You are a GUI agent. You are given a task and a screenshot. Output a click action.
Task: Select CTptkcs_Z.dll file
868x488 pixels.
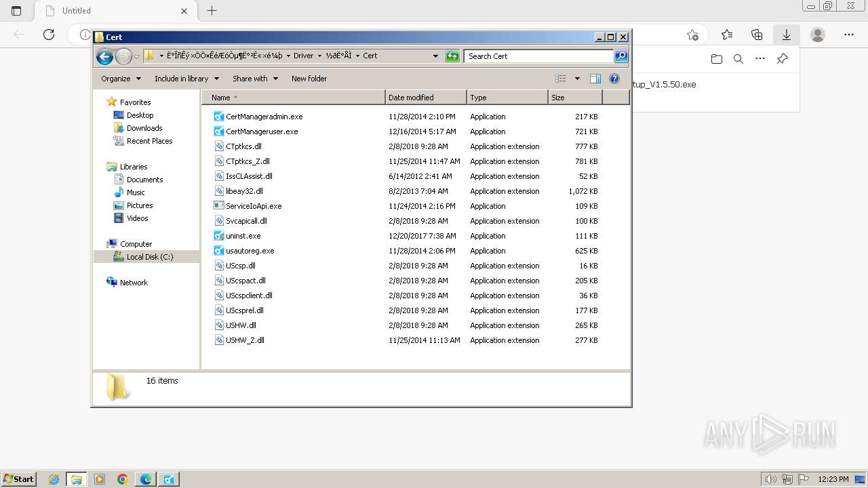[x=248, y=161]
